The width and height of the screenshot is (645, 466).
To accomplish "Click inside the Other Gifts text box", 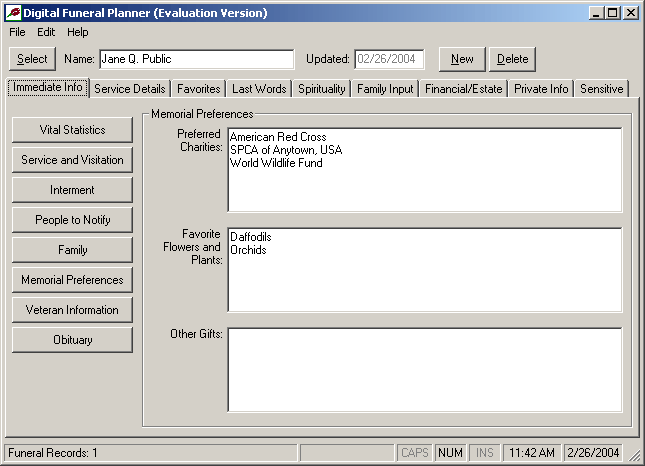I will [425, 370].
